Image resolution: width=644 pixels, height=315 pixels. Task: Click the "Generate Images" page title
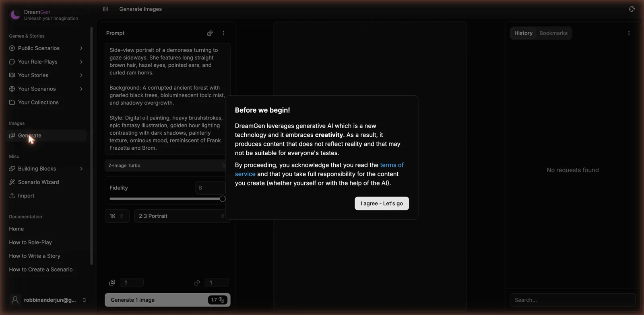click(x=140, y=9)
